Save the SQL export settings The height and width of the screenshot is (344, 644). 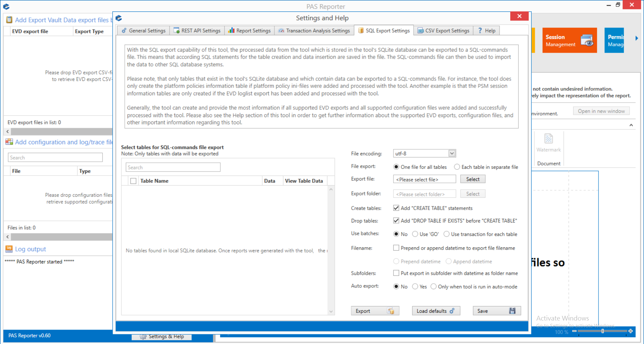coord(497,311)
